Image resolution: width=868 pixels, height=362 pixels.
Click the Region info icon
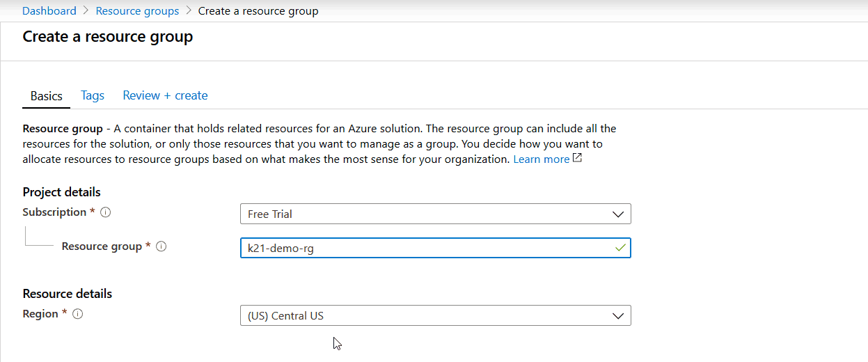[78, 314]
